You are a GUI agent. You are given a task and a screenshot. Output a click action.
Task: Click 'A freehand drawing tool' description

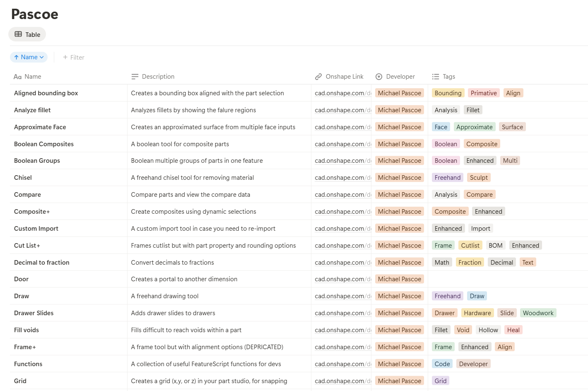[x=165, y=296]
